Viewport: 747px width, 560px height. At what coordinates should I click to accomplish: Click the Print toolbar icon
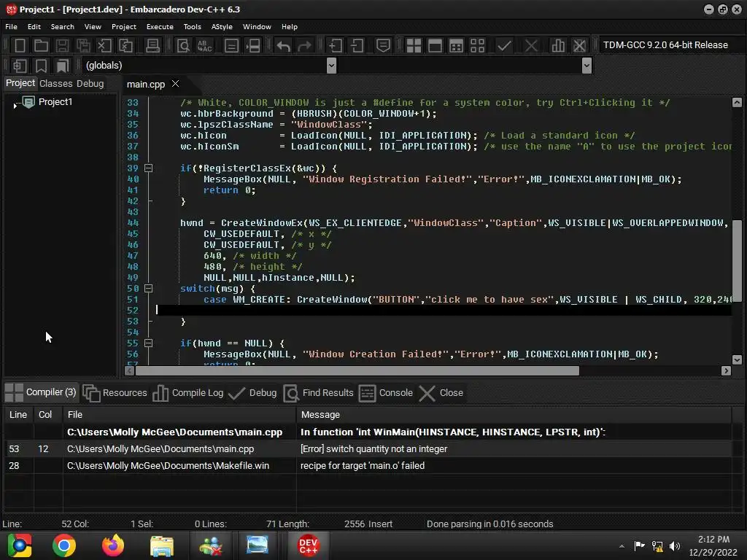pyautogui.click(x=152, y=46)
